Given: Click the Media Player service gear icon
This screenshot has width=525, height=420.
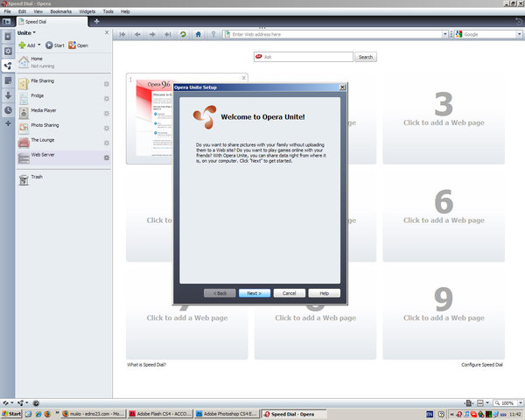Looking at the screenshot, I should click(x=107, y=113).
